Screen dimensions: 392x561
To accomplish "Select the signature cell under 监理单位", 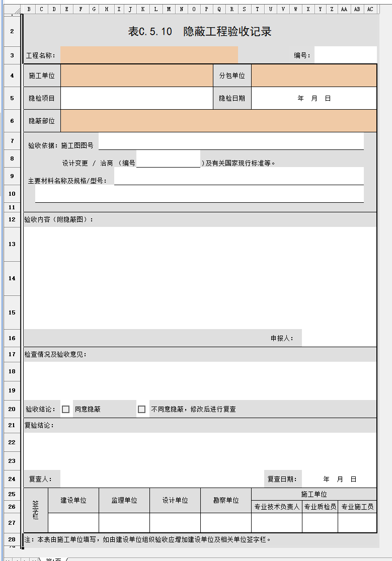I will tap(124, 523).
